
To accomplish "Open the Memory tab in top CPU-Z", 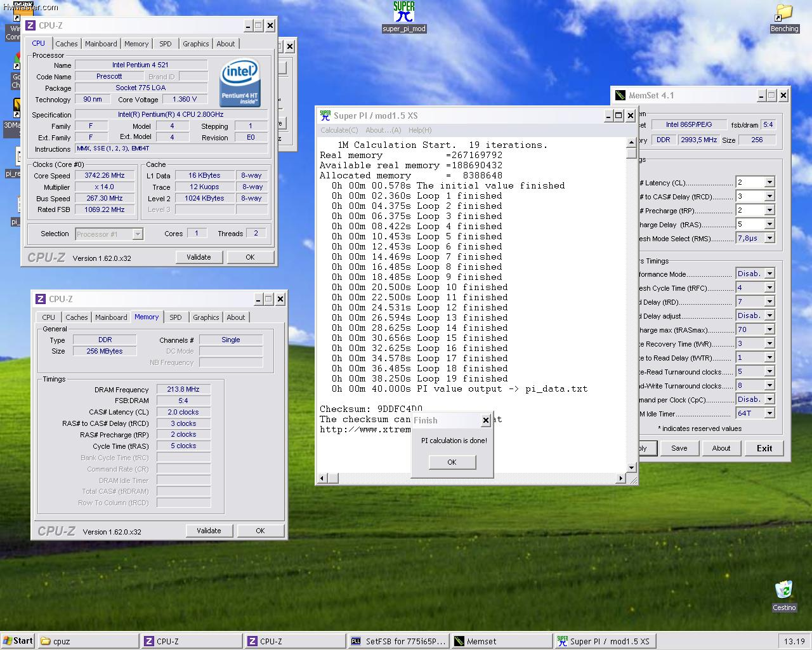I will [x=136, y=44].
